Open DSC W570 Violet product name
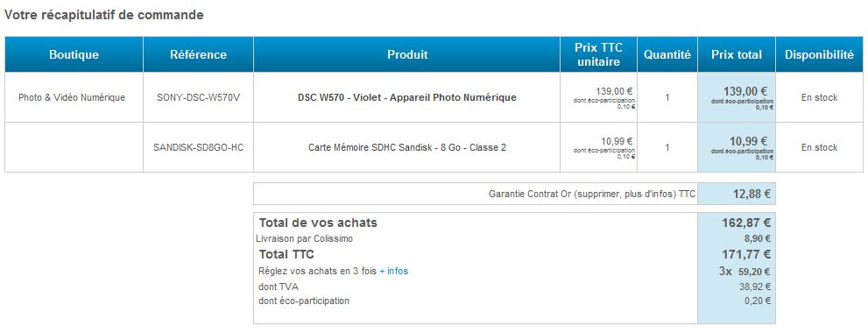868x333 pixels. point(407,97)
